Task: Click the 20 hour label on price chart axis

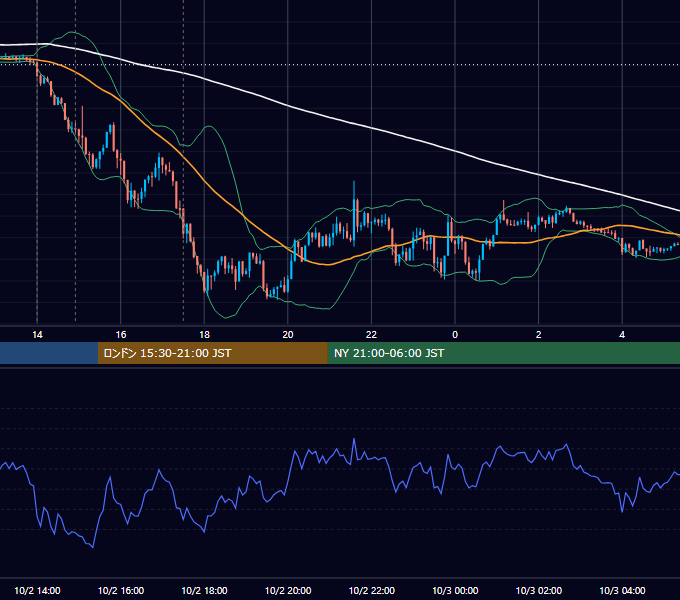Action: click(288, 335)
